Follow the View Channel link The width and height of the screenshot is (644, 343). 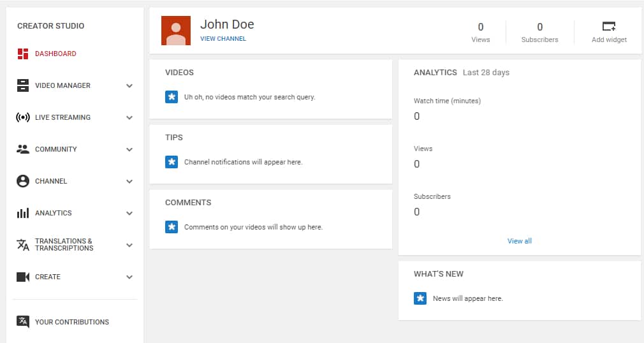coord(223,39)
